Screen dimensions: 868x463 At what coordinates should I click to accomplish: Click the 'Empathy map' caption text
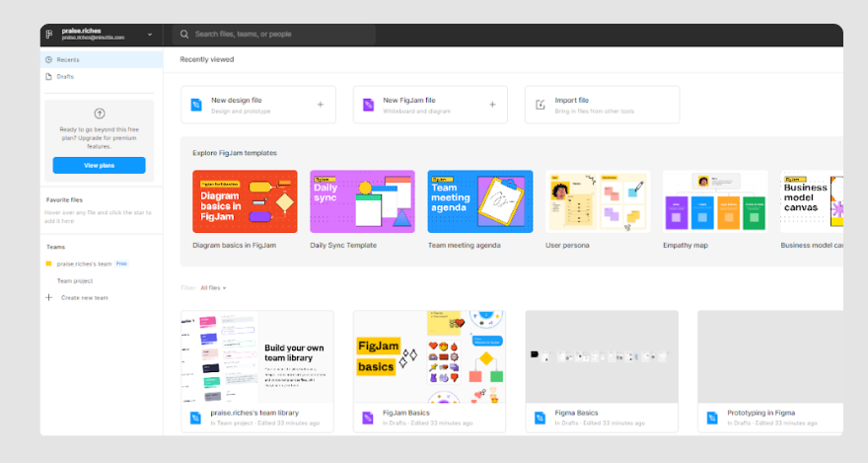pyautogui.click(x=686, y=246)
